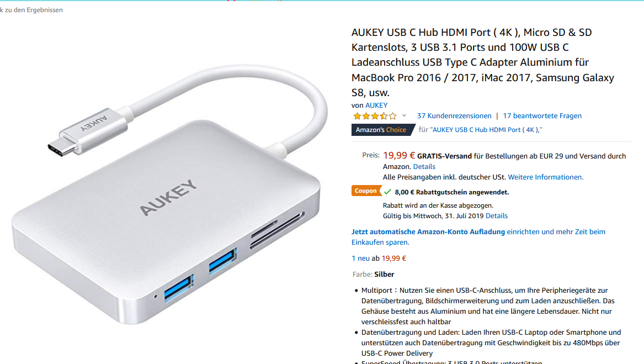Click the orange Coupon badge

[366, 191]
